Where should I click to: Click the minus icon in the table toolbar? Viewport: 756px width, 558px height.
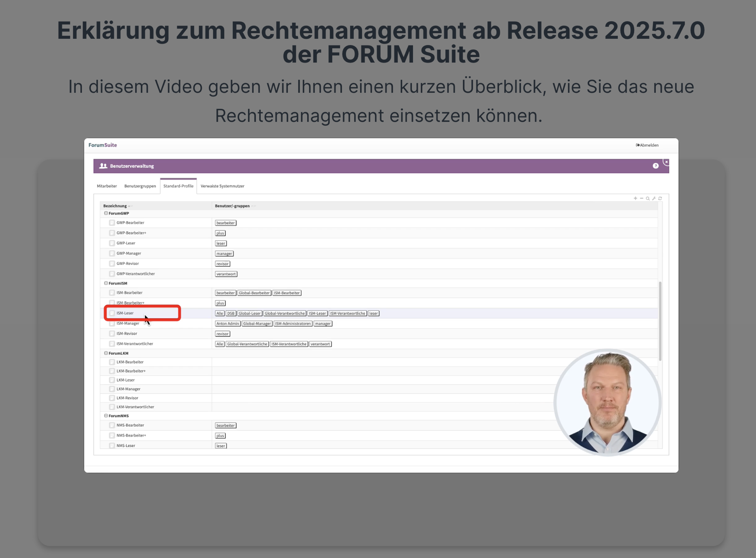(x=641, y=199)
